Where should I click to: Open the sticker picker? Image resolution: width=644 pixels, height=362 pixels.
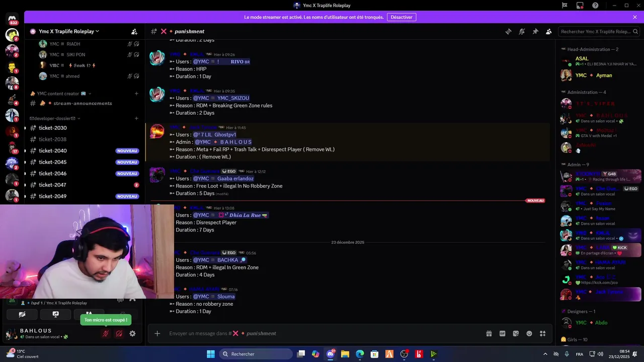pos(516,333)
